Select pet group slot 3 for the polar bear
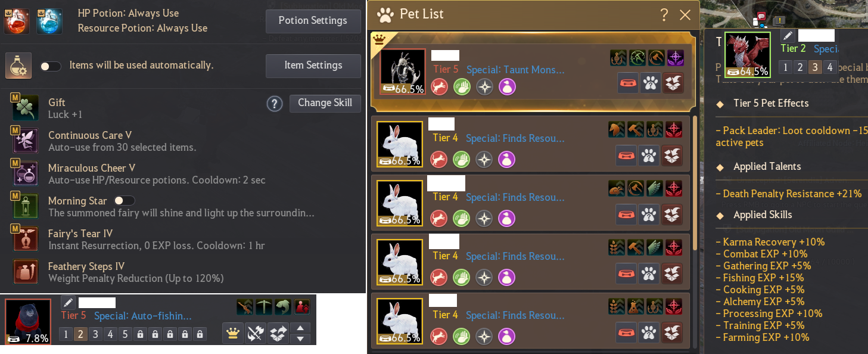The image size is (868, 354). click(x=95, y=334)
